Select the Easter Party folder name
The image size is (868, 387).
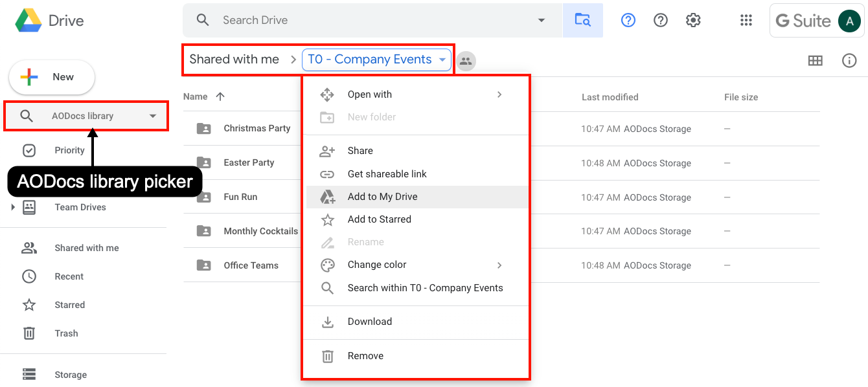249,162
